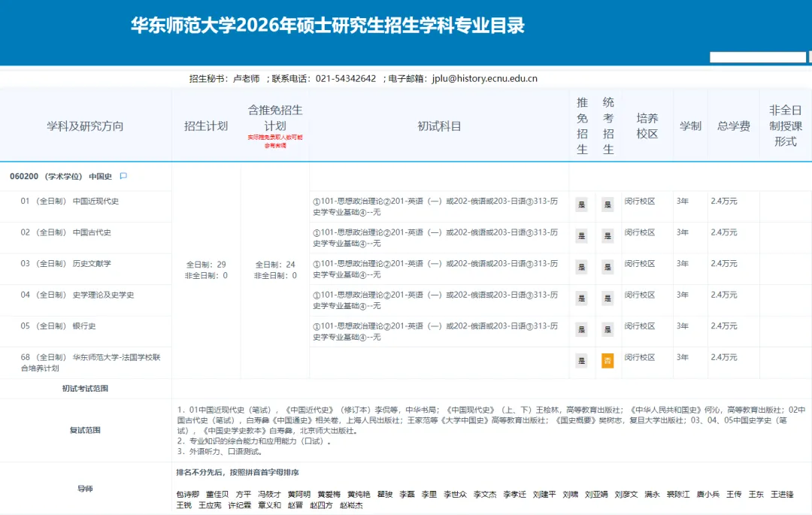Click the 统考招生 是 badge for 04 史学理论及史学史
The width and height of the screenshot is (812, 515).
click(607, 298)
